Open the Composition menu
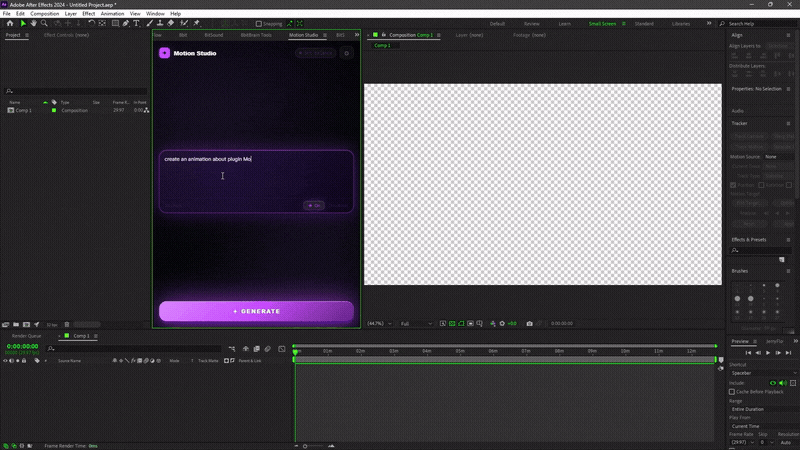Viewport: 800px width, 450px height. point(44,14)
